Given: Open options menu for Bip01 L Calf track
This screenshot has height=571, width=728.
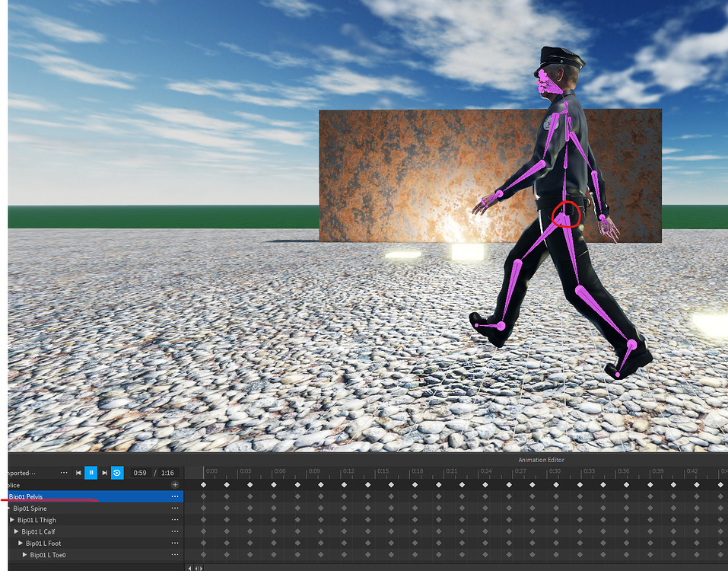Looking at the screenshot, I should coord(175,531).
